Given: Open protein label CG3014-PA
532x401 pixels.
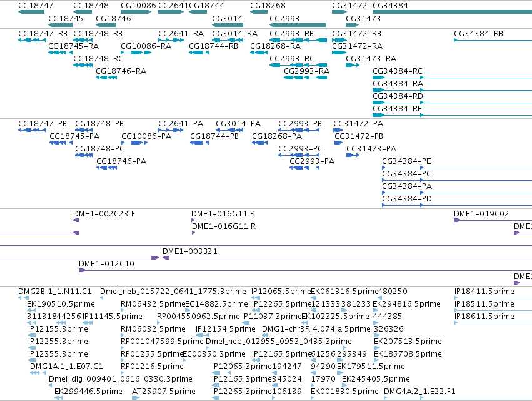Looking at the screenshot, I should tap(238, 124).
